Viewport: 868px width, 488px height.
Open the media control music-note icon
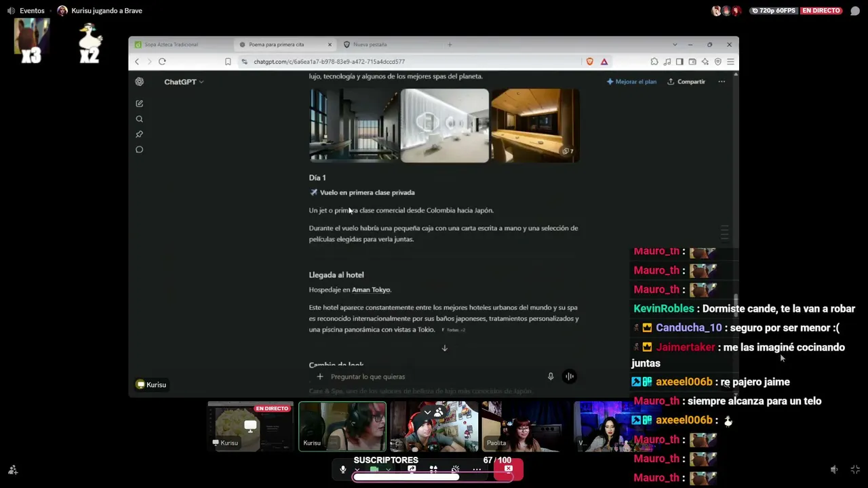(667, 62)
